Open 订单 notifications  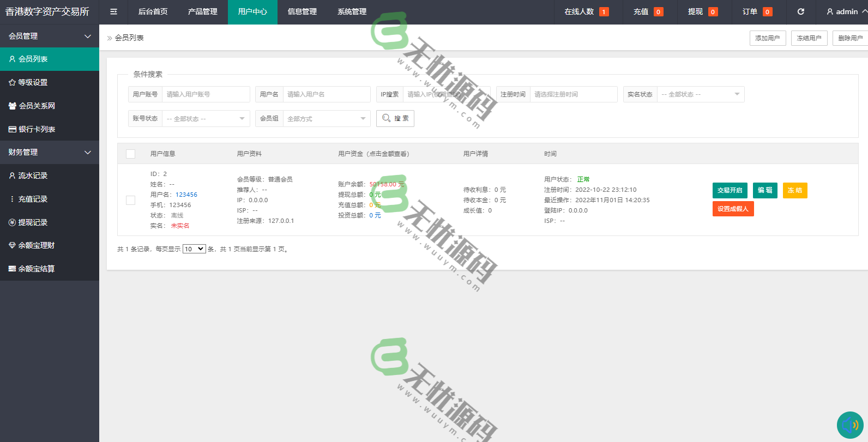click(757, 11)
